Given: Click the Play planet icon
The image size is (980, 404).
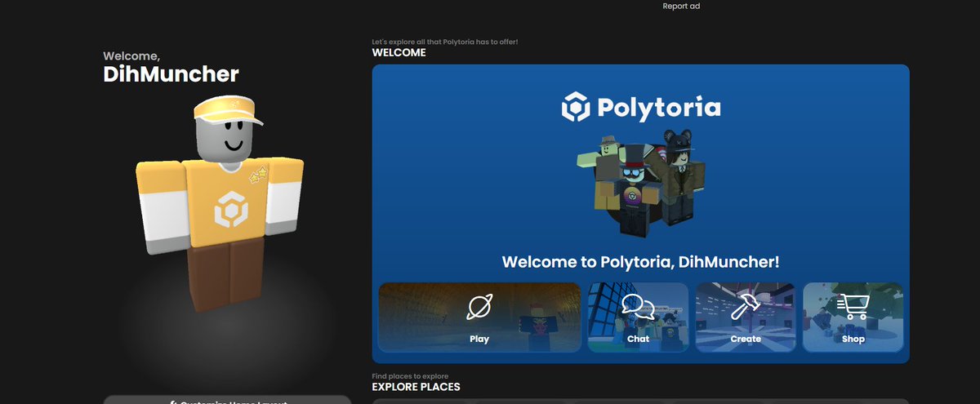Looking at the screenshot, I should point(479,307).
